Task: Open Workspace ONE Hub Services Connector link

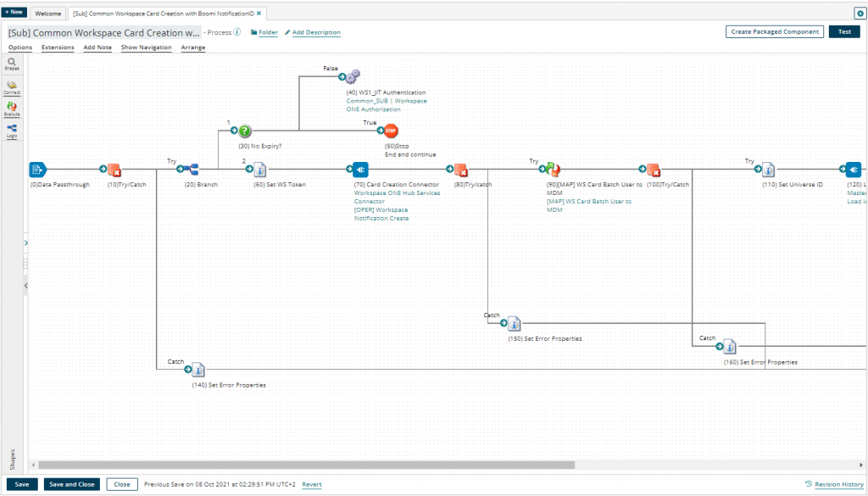Action: point(397,197)
